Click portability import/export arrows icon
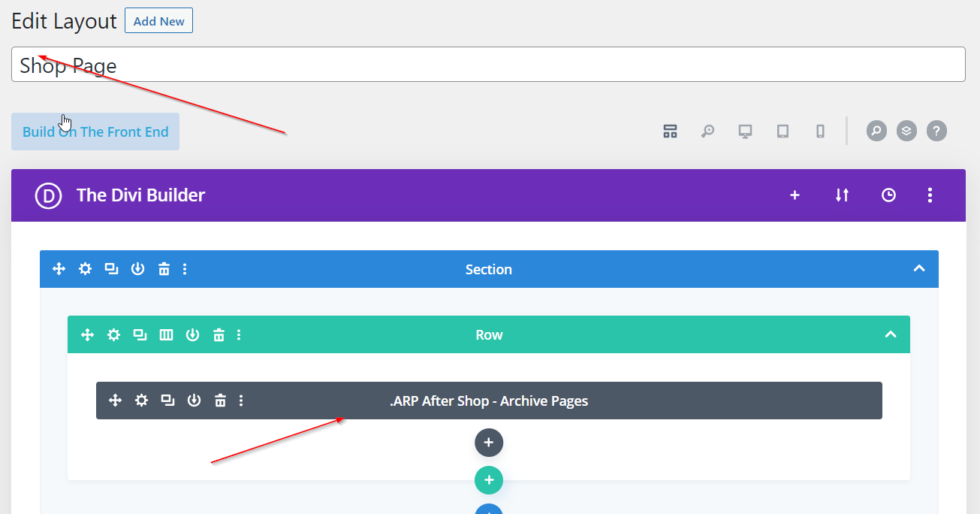The image size is (980, 514). [x=842, y=195]
